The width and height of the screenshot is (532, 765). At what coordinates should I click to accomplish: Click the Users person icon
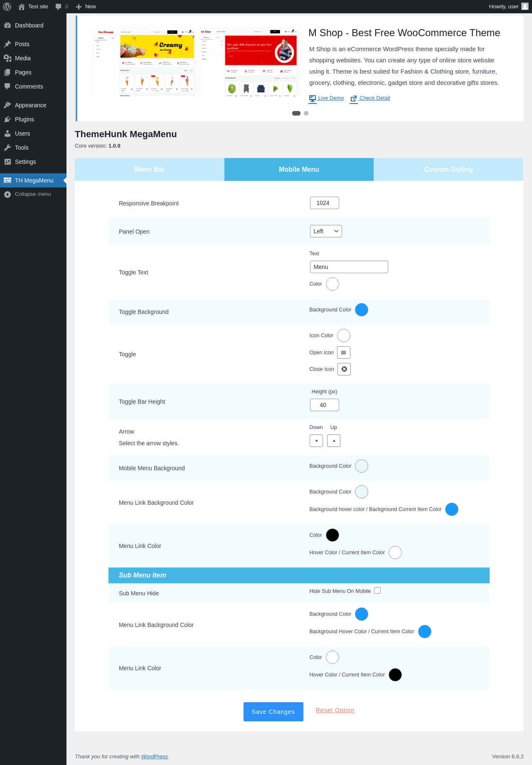[x=7, y=133]
